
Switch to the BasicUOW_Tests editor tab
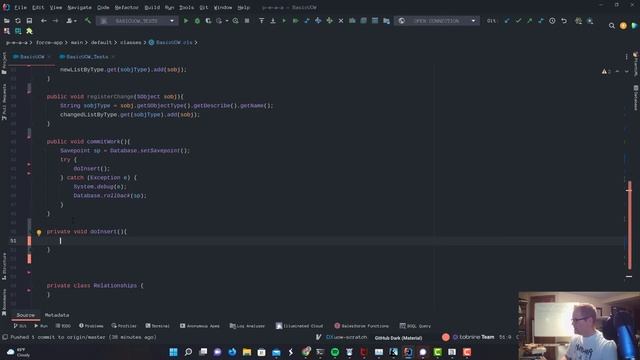point(87,57)
